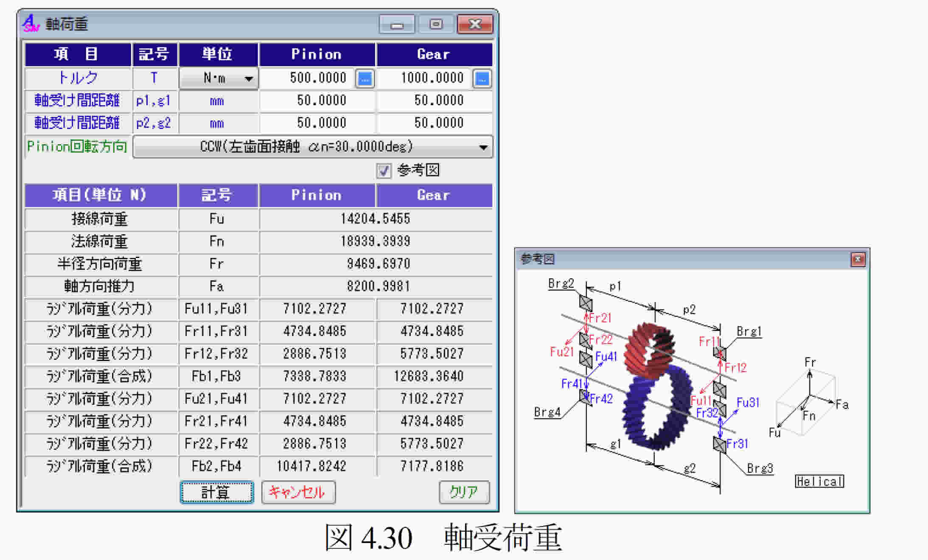Click the Pinion回転方向 label
This screenshot has height=560, width=928.
(77, 147)
